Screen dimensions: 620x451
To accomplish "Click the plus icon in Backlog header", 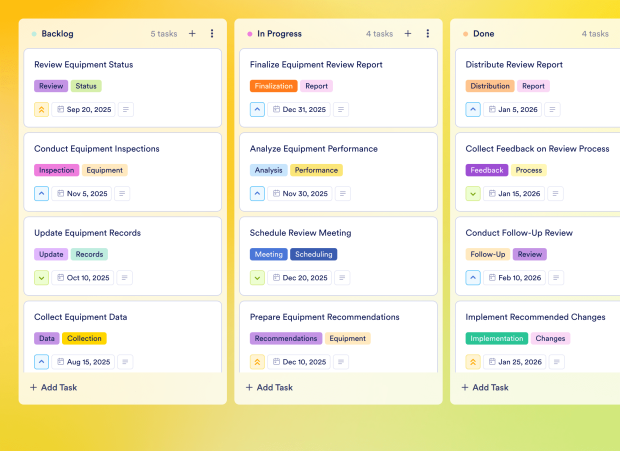I will 192,33.
